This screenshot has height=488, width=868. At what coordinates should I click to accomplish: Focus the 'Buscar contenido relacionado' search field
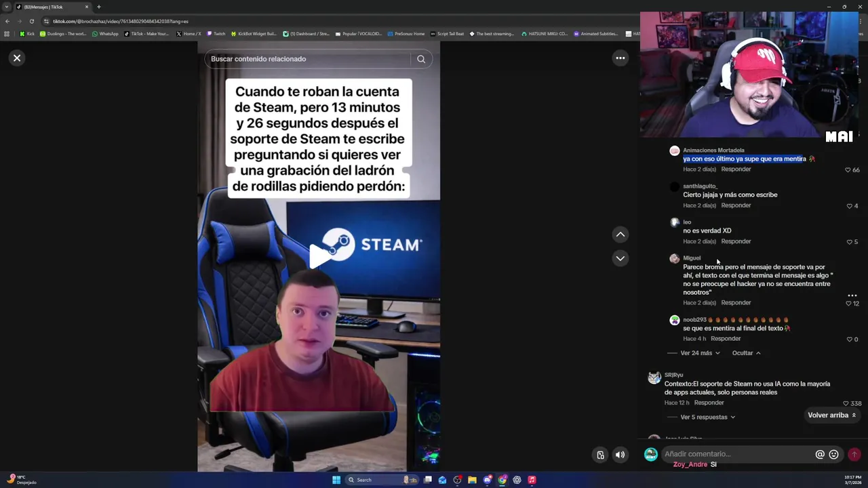[x=309, y=59]
